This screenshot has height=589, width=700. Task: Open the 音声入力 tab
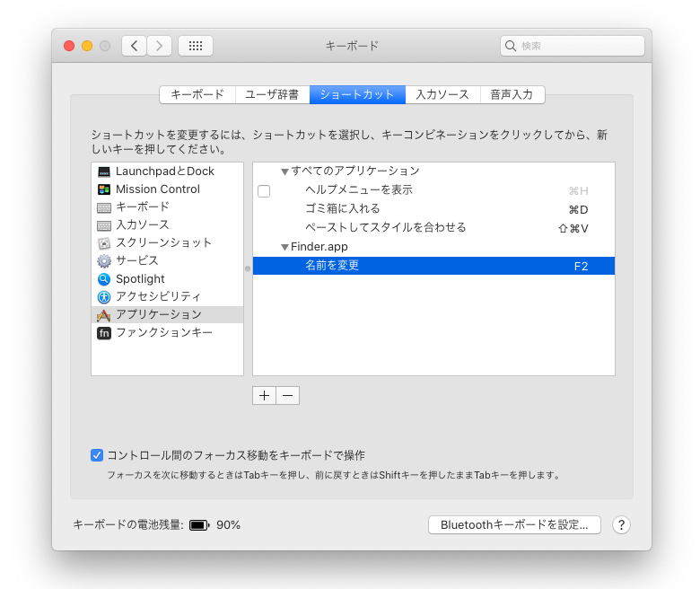pyautogui.click(x=512, y=94)
